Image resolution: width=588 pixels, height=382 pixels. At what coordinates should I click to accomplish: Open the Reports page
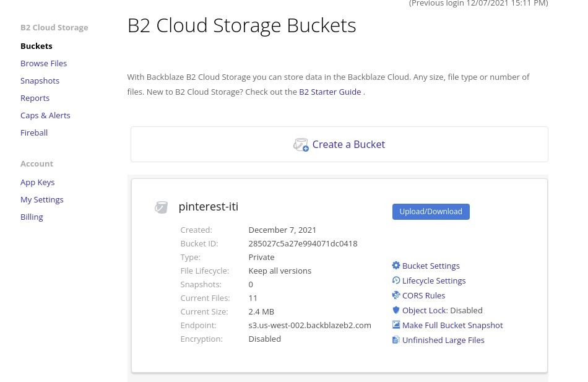point(35,98)
